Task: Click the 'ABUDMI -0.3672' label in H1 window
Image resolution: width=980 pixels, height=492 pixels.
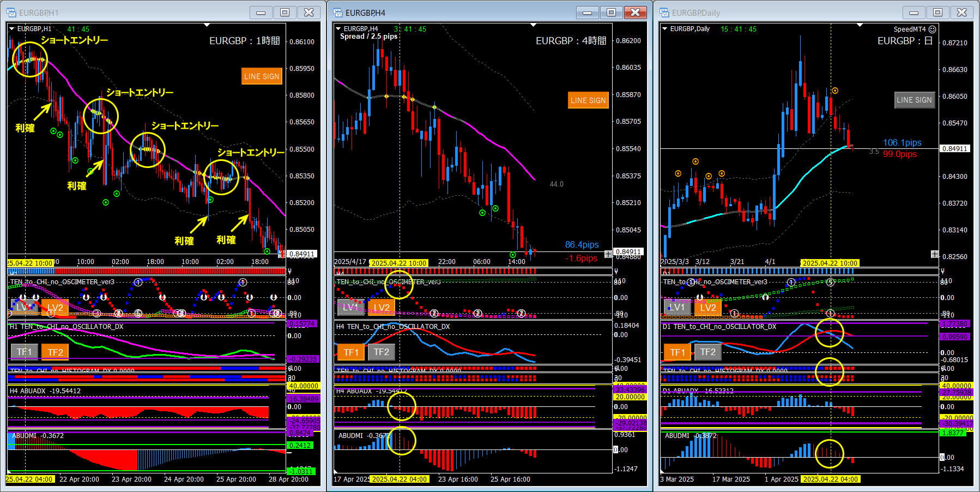Action: [x=38, y=436]
